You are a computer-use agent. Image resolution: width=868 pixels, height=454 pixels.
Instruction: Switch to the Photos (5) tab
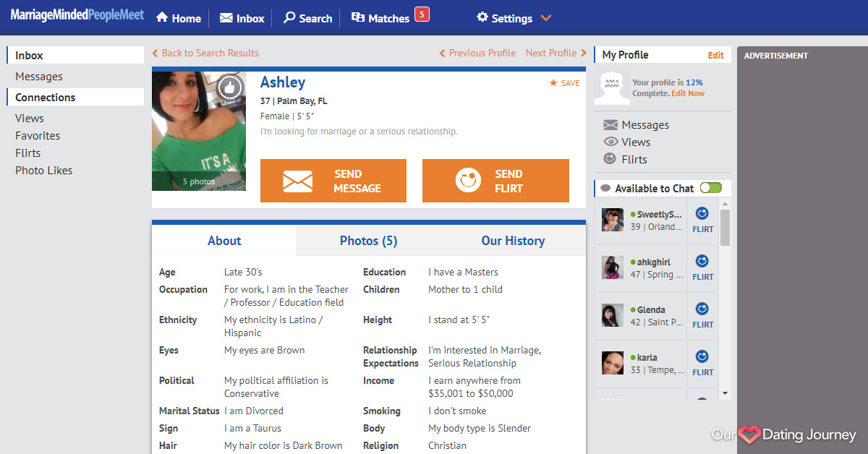click(x=368, y=241)
